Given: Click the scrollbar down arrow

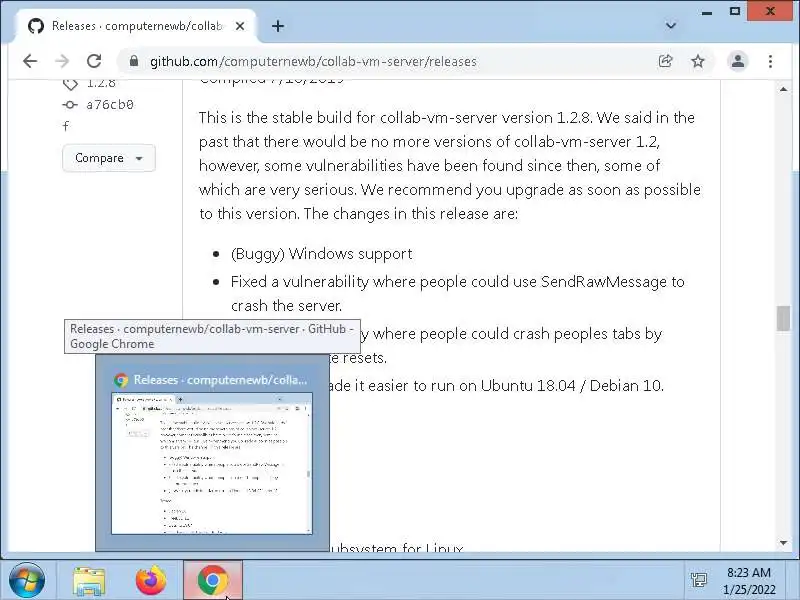Looking at the screenshot, I should pos(784,543).
